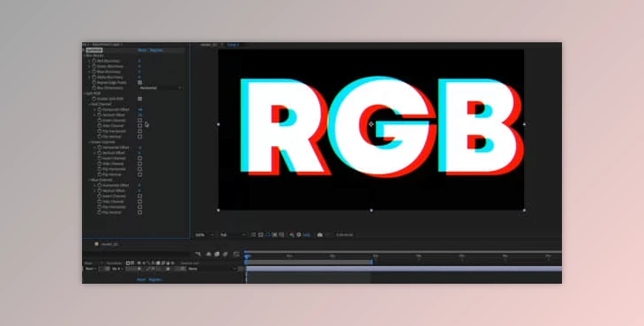This screenshot has width=644, height=326.
Task: Check Red Channel Flip Vertical box
Action: [139, 137]
